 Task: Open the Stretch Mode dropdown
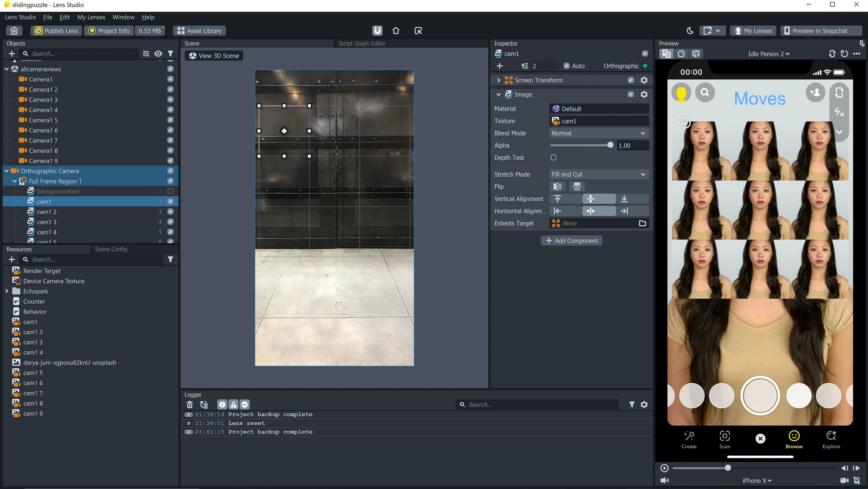coord(599,174)
